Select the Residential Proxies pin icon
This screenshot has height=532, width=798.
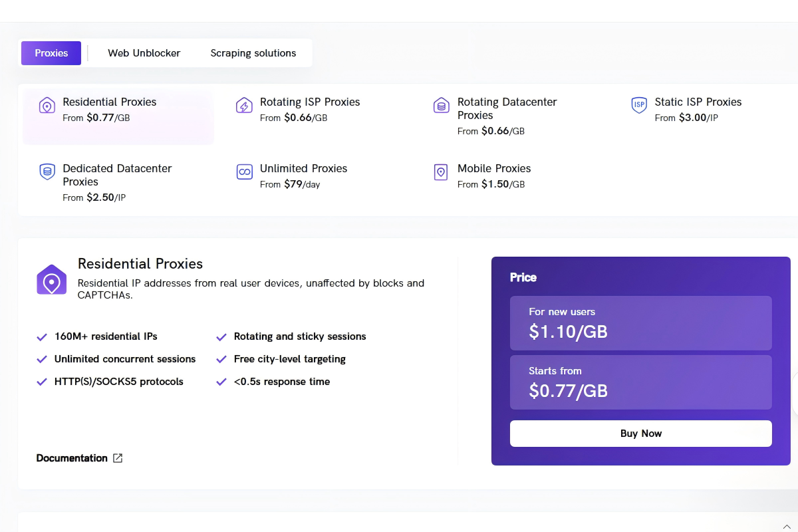click(47, 105)
